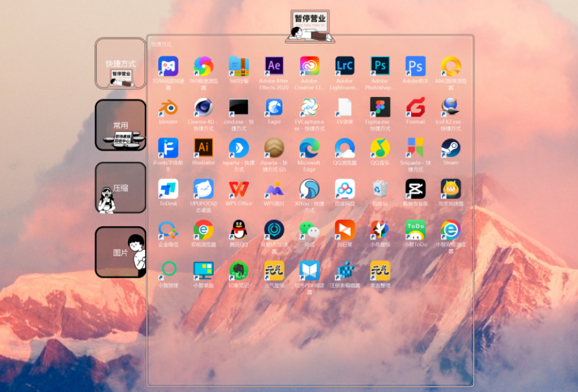The height and width of the screenshot is (392, 578).
Task: Launch Microsoft Edge
Action: 309,148
